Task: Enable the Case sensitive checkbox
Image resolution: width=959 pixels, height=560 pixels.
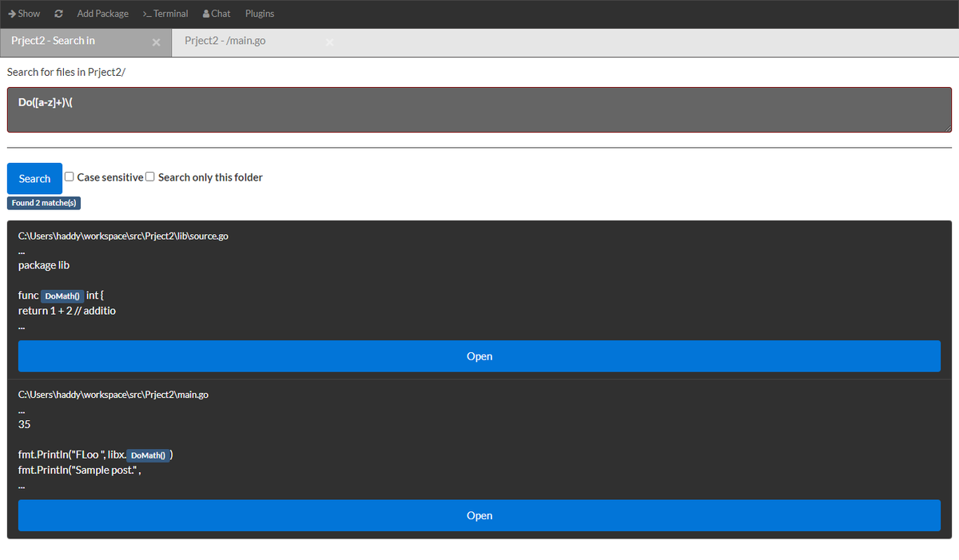Action: pyautogui.click(x=70, y=177)
